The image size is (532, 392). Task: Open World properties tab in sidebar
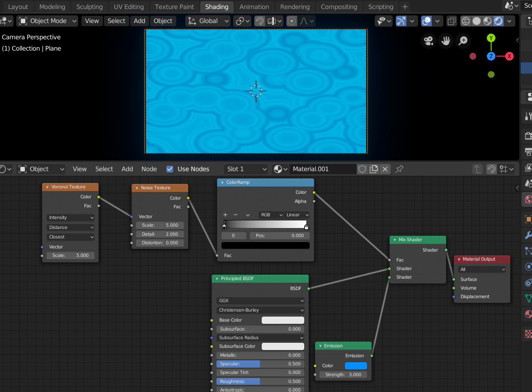(528, 200)
